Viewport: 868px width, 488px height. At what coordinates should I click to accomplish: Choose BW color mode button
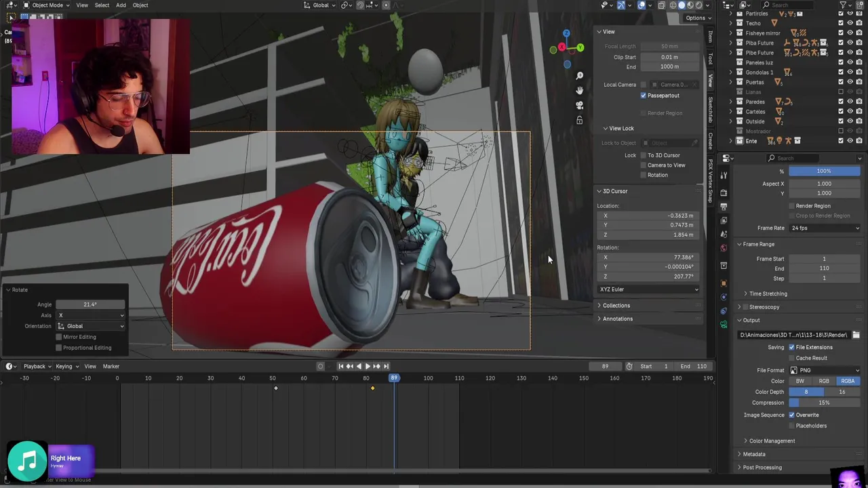pyautogui.click(x=800, y=381)
